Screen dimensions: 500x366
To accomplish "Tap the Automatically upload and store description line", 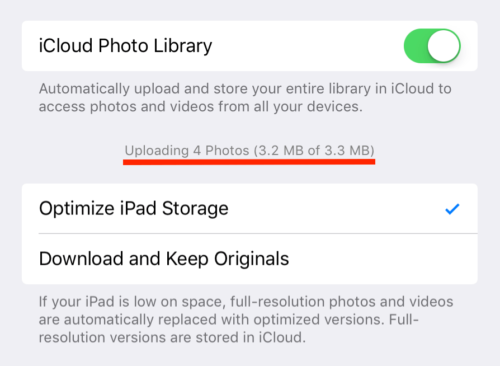I will pos(245,89).
